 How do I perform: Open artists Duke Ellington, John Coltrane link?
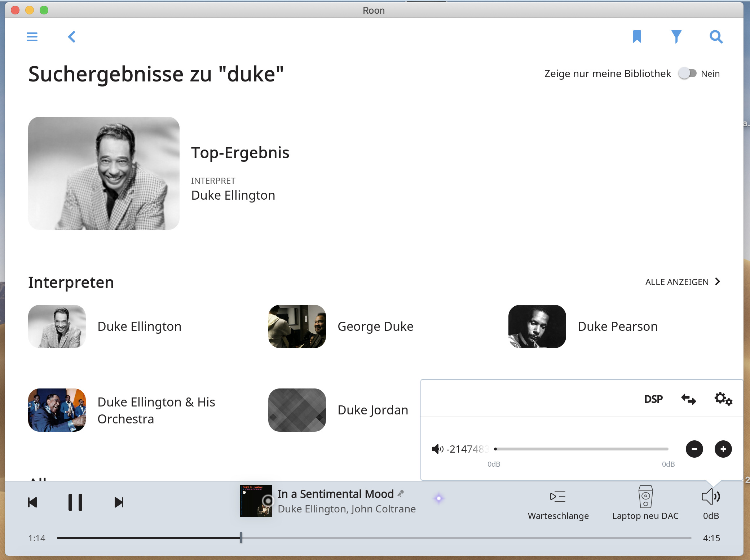click(347, 509)
